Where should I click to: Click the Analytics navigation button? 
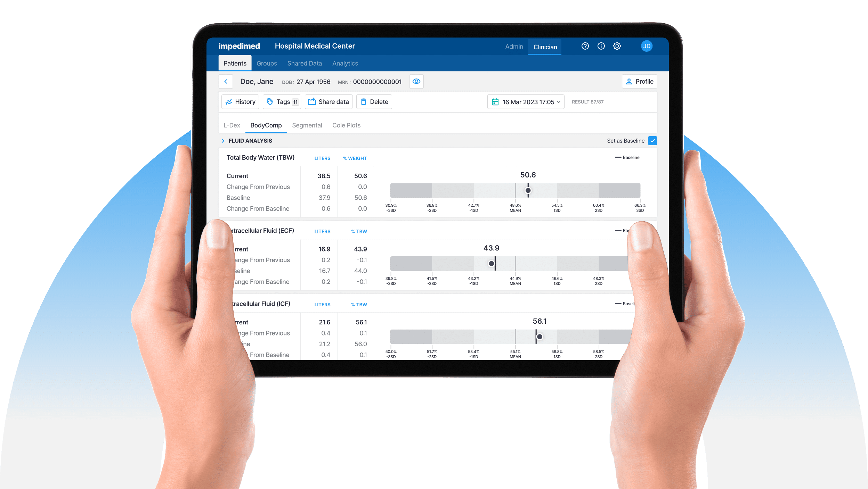click(x=344, y=63)
